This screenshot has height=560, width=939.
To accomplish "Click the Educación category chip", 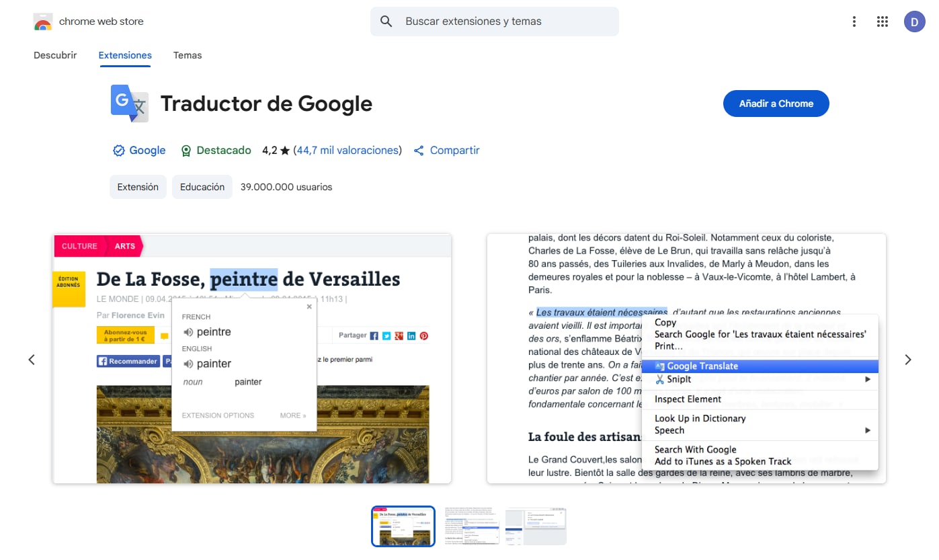I will pyautogui.click(x=202, y=187).
